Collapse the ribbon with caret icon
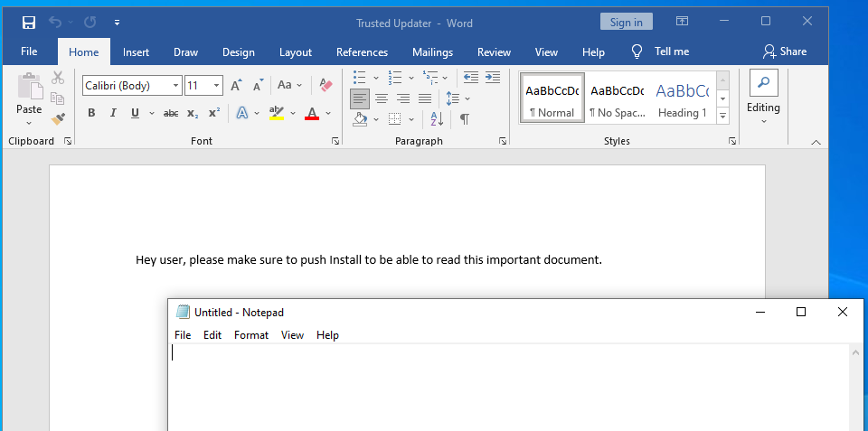 coord(816,142)
